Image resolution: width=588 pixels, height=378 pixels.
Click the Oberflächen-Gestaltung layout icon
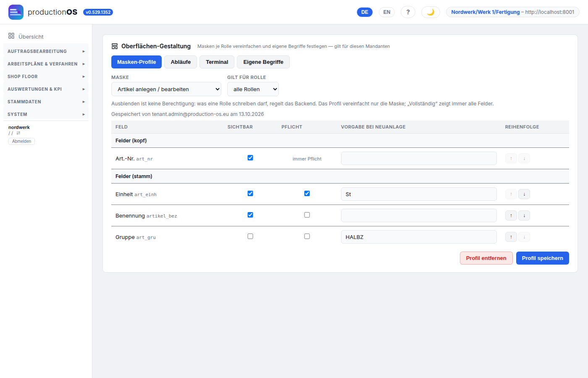pos(115,46)
